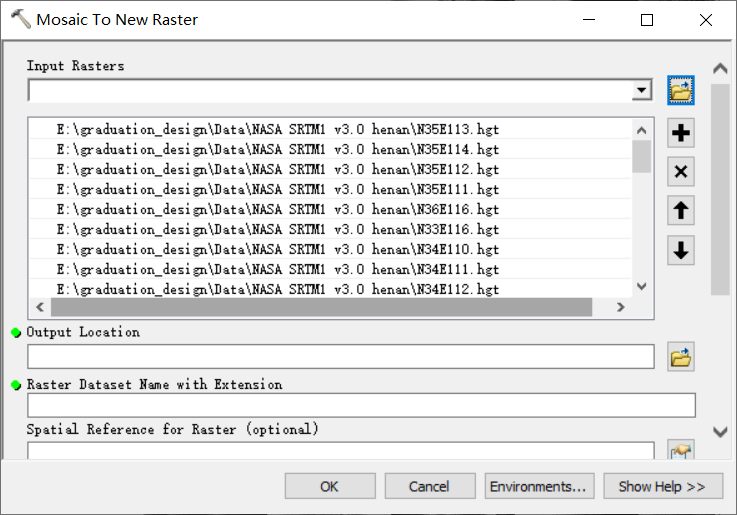This screenshot has height=515, width=737.
Task: Click the raster list horizontal scrollbar thumb
Action: (x=321, y=307)
